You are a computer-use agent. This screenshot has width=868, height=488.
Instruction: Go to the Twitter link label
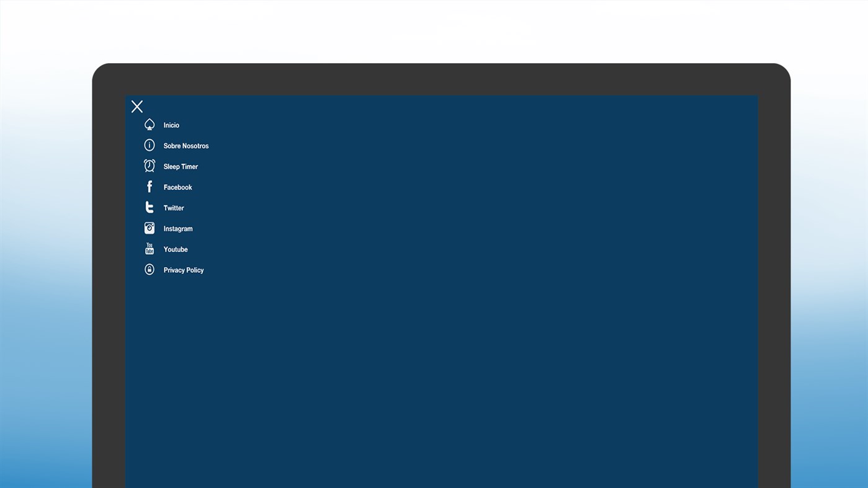pos(174,208)
